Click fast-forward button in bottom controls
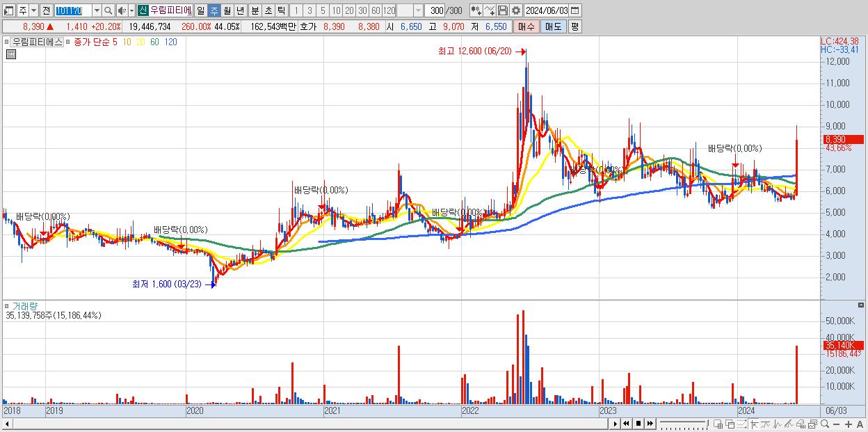868x432 pixels. tap(650, 424)
